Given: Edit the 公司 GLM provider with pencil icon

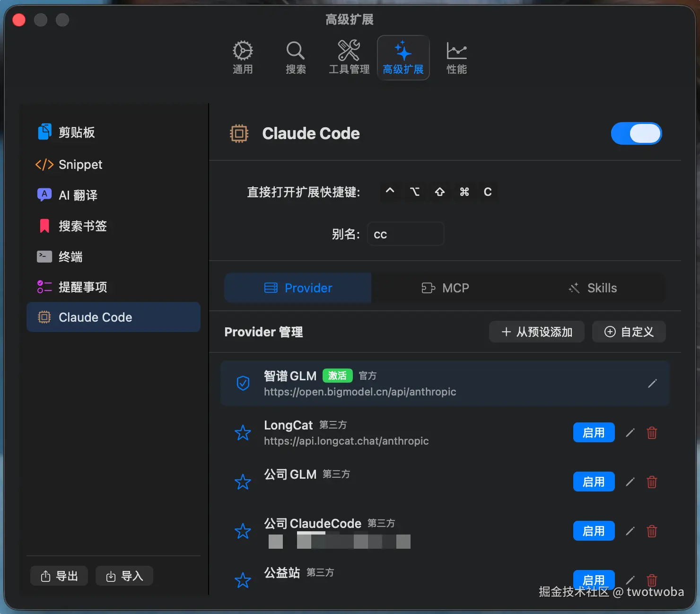Looking at the screenshot, I should point(630,482).
